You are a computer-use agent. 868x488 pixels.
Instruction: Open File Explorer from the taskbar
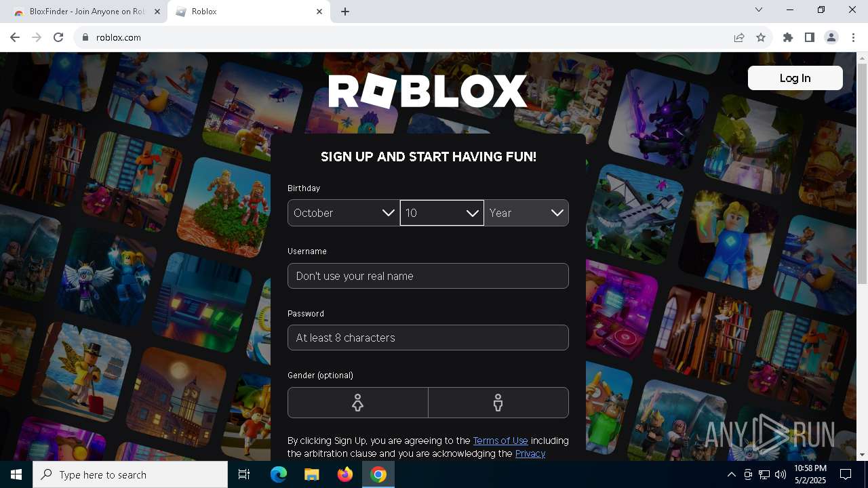click(311, 474)
